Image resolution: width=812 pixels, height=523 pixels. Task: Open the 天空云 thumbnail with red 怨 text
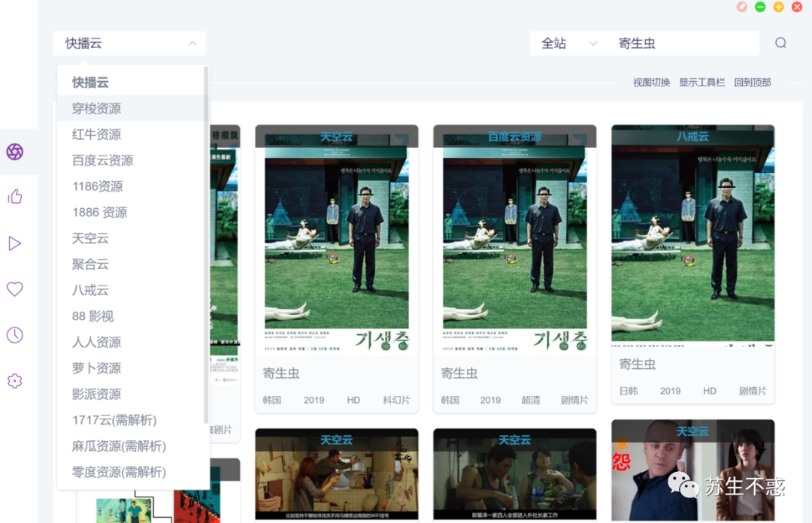pyautogui.click(x=693, y=470)
